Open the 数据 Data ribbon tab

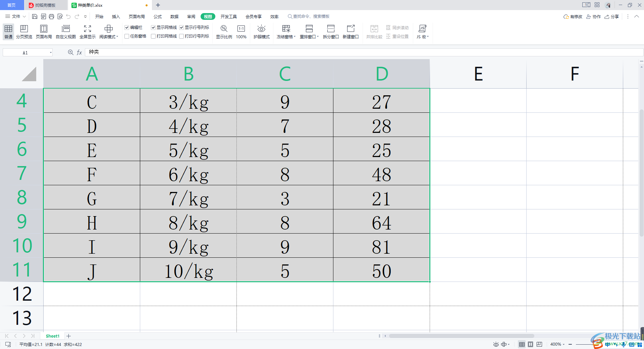pyautogui.click(x=174, y=16)
